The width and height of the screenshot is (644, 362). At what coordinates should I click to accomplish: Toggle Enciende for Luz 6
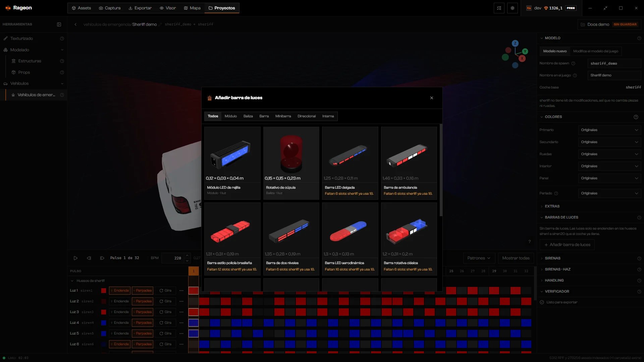pyautogui.click(x=120, y=344)
